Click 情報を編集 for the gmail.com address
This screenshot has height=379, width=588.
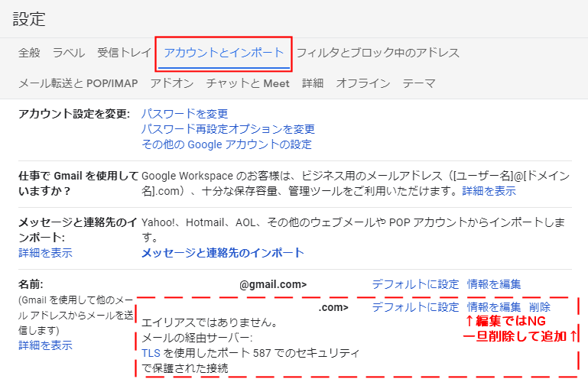[x=494, y=284]
